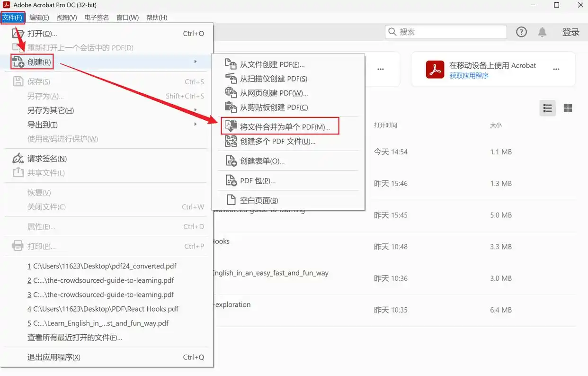Viewport: 588px width, 376px height.
Task: Click the 5.0 MB size cell
Action: (x=501, y=215)
